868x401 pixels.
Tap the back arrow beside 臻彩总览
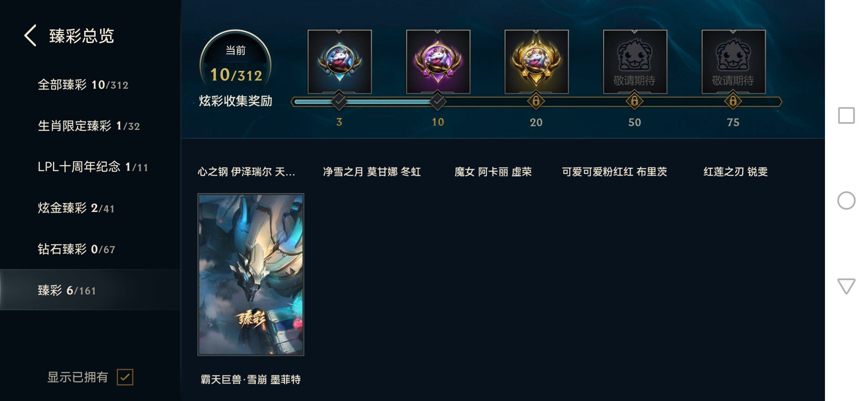[30, 36]
